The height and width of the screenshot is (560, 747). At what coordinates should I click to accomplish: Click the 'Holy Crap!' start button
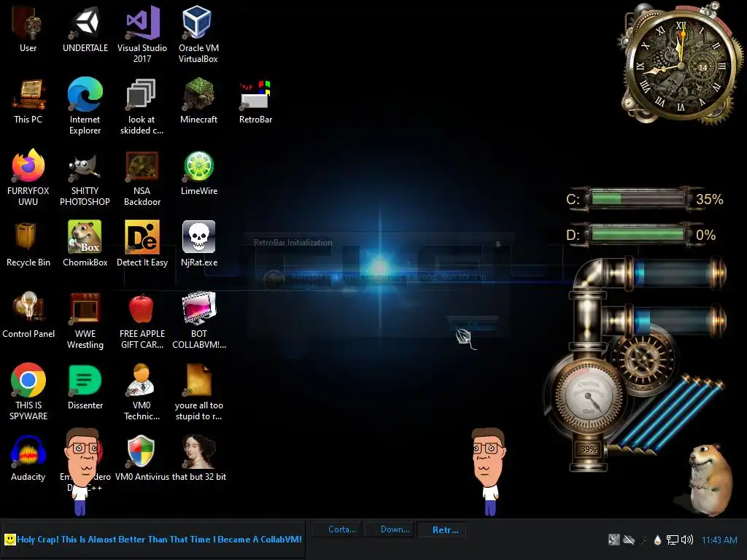pos(153,540)
